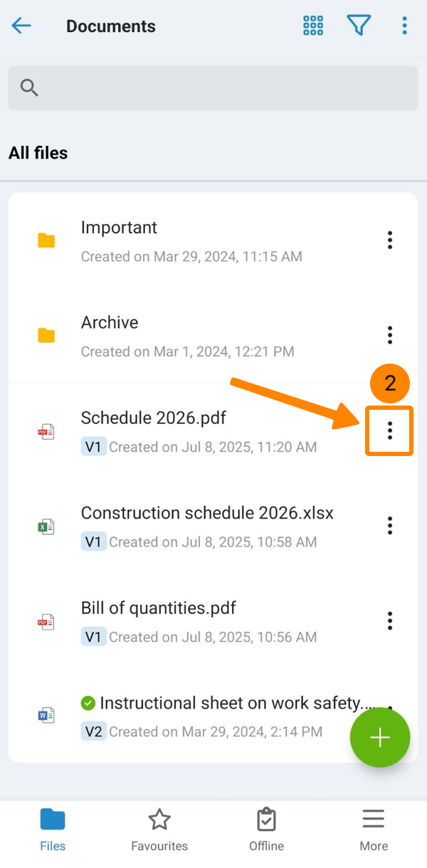The width and height of the screenshot is (427, 868).
Task: Switch to the Favourites tab
Action: click(x=159, y=830)
